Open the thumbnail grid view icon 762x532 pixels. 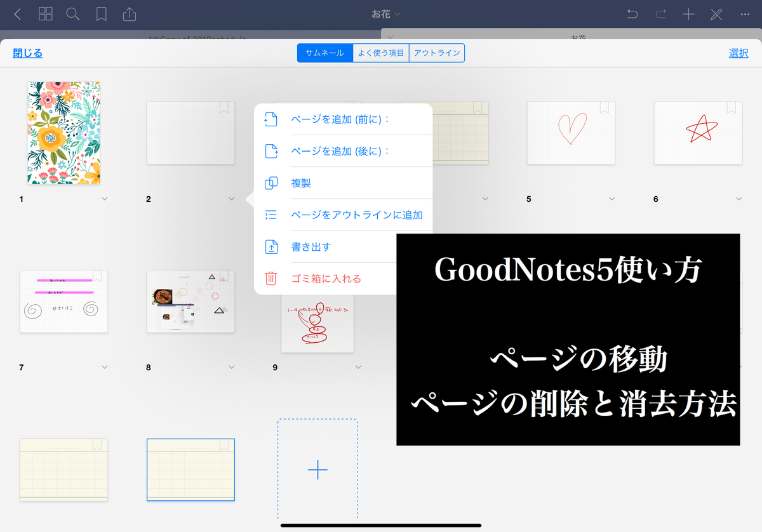coord(46,14)
